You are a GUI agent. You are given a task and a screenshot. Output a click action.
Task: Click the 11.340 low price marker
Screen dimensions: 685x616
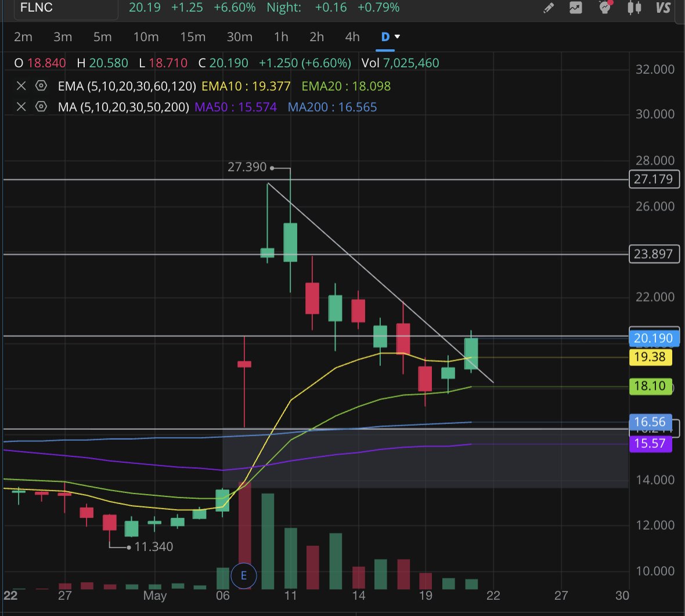(x=154, y=546)
